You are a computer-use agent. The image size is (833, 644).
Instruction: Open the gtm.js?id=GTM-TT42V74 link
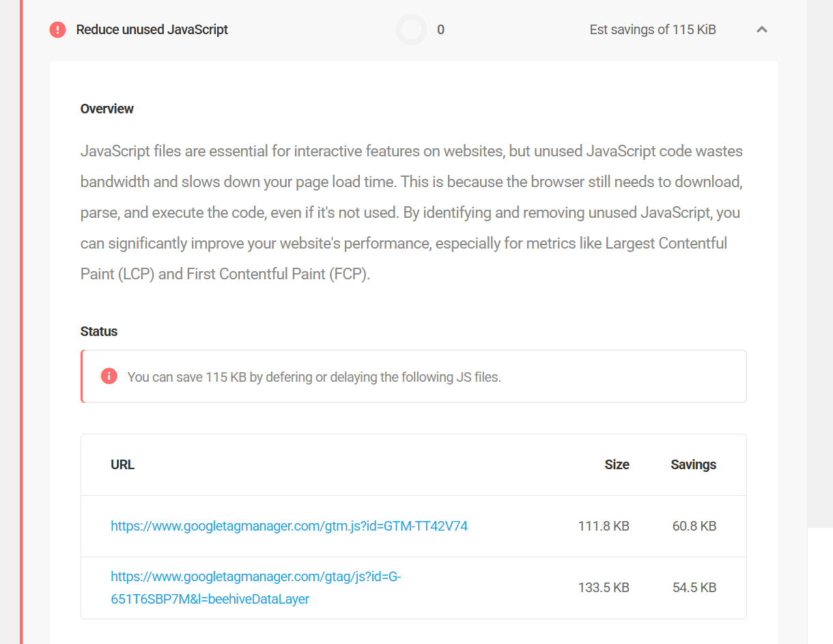289,526
